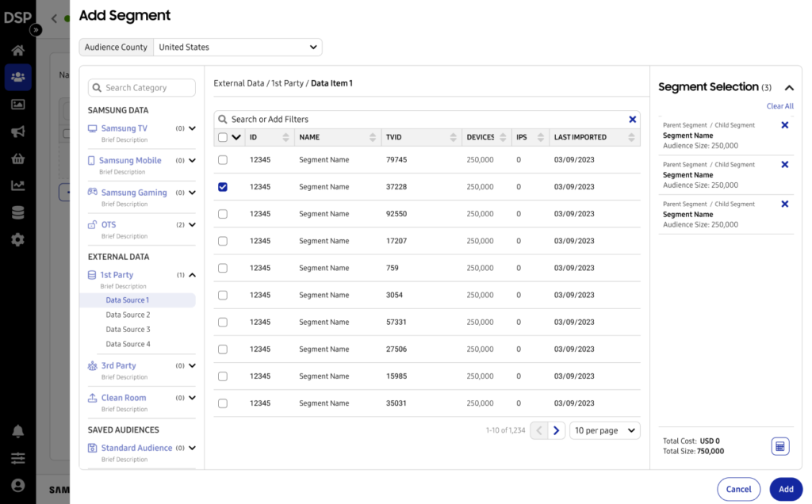
Task: Open the 10 per page dropdown
Action: point(605,430)
